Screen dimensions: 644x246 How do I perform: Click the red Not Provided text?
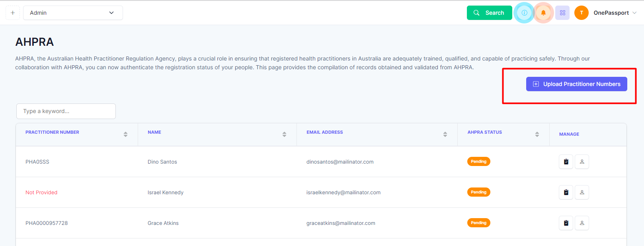pos(41,192)
